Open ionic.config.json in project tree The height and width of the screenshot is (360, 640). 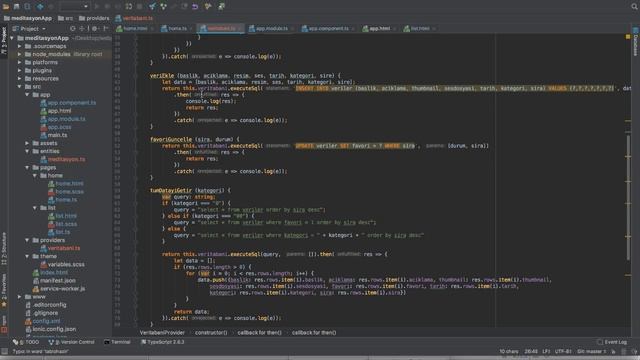click(50, 329)
